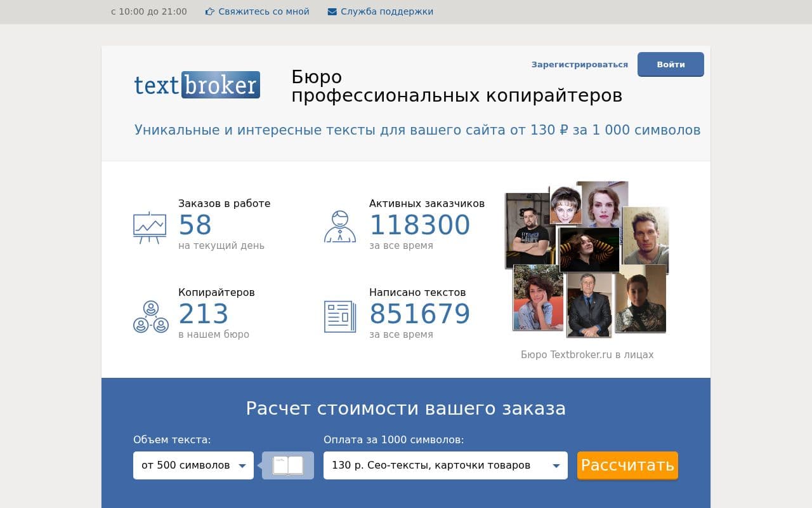Click the "Свяжитесь со мной" link
The width and height of the screenshot is (812, 508).
[x=264, y=11]
